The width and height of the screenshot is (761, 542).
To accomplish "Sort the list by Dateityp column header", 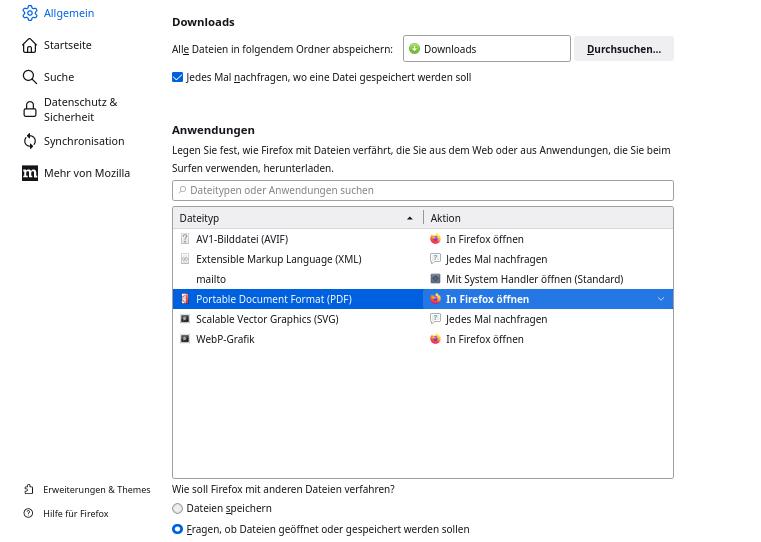I will [296, 218].
